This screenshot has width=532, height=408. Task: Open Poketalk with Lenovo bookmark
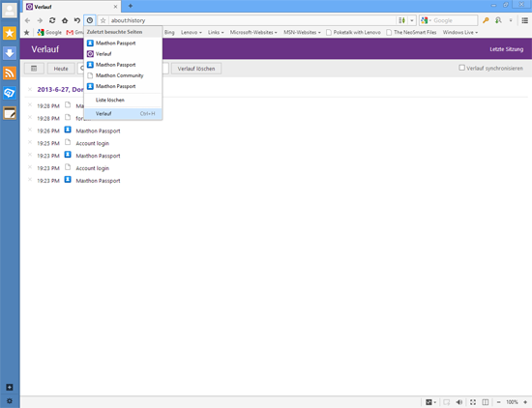[353, 33]
